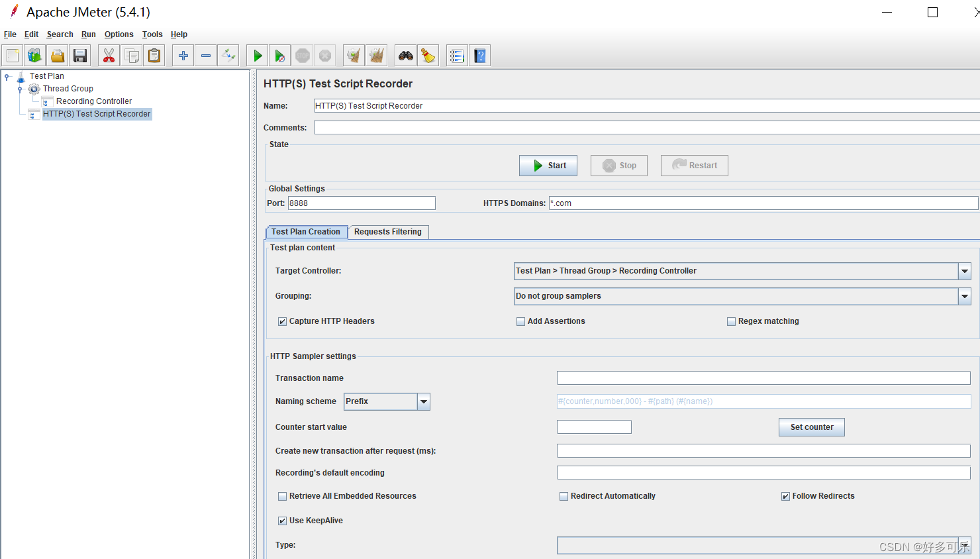Click the Set counter button
Screen dimensions: 980x559
(812, 427)
